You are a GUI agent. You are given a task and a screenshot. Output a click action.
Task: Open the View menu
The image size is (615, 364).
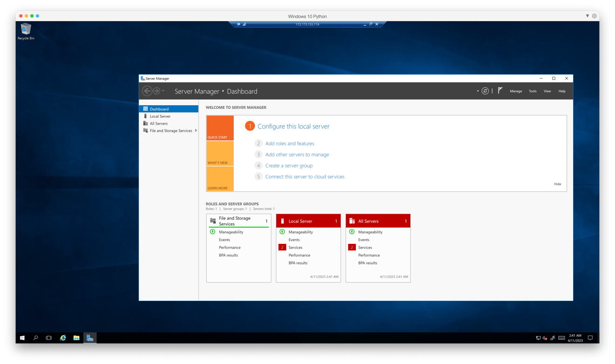(547, 91)
